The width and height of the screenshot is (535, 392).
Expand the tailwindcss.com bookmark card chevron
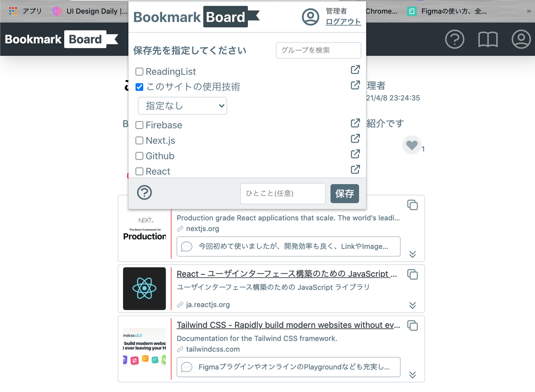pyautogui.click(x=412, y=375)
